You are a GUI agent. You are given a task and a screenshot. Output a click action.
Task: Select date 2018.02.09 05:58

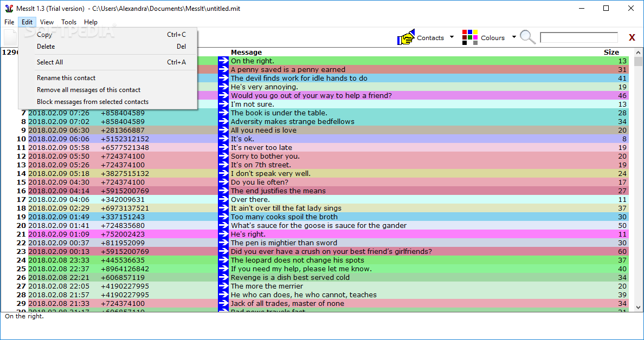[59, 147]
